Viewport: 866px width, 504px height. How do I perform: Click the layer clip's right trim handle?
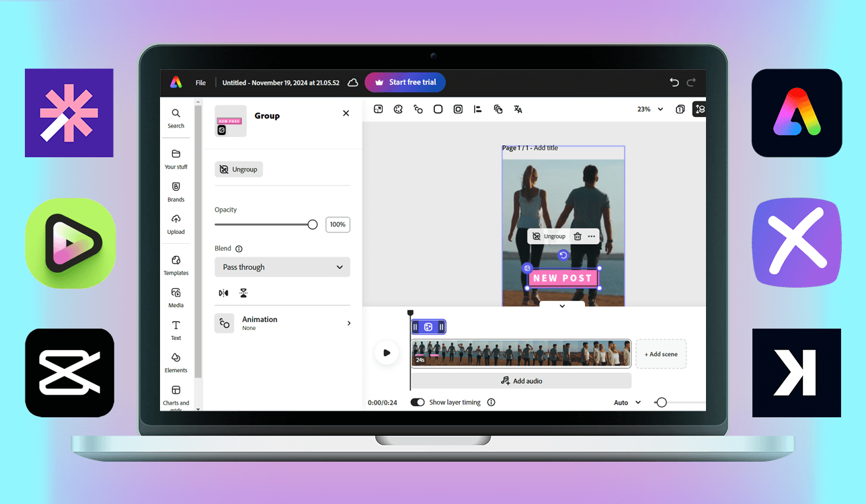click(442, 327)
